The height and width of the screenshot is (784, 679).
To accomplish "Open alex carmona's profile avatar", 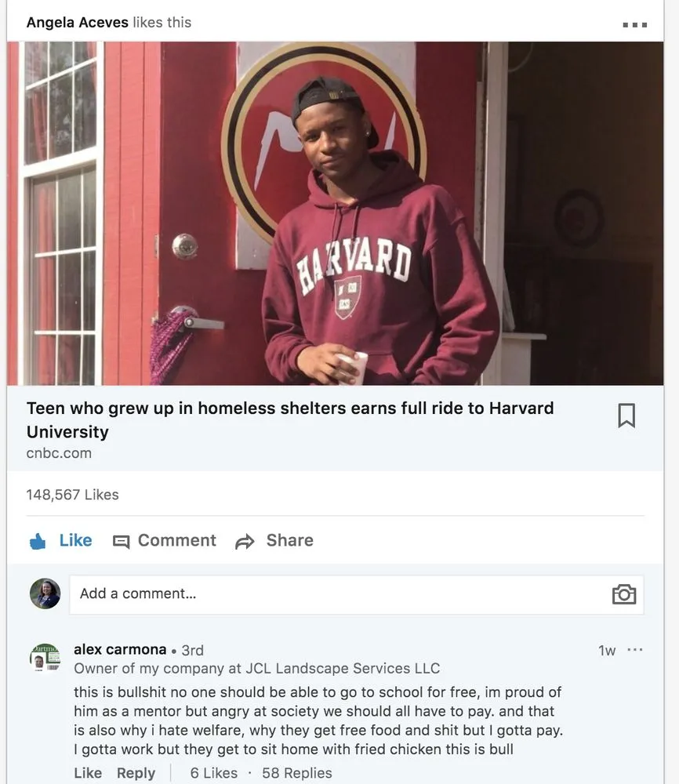I will click(x=45, y=657).
